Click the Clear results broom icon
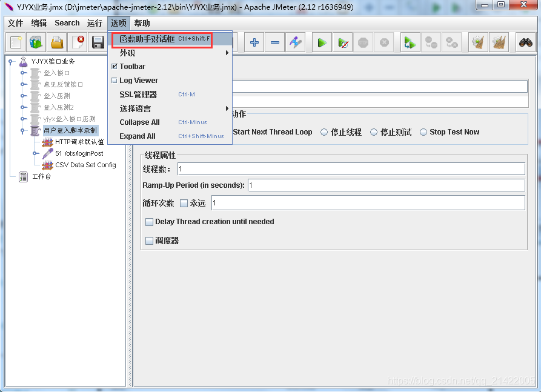Screen dimensions: 541x392 (x=478, y=42)
